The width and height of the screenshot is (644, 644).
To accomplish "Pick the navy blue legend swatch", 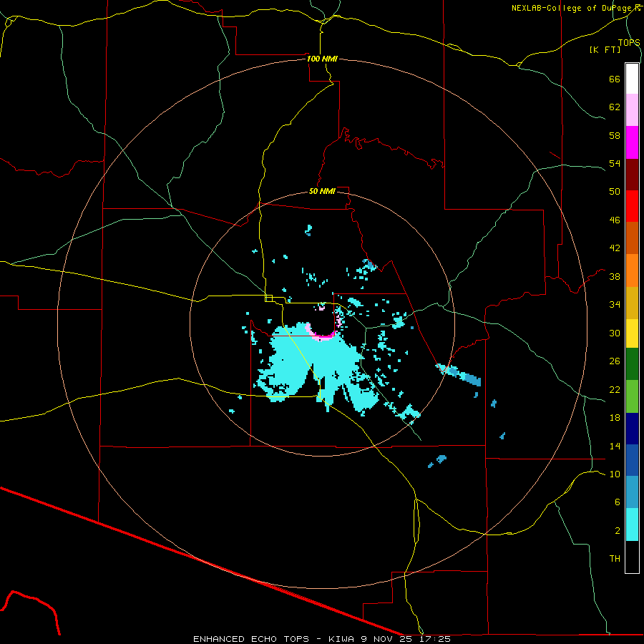I will (x=632, y=429).
